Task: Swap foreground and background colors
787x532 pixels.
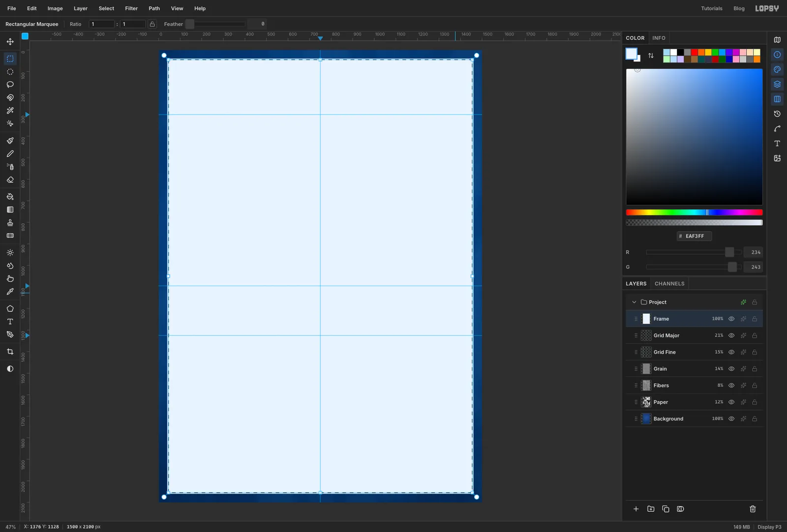Action: [651, 56]
